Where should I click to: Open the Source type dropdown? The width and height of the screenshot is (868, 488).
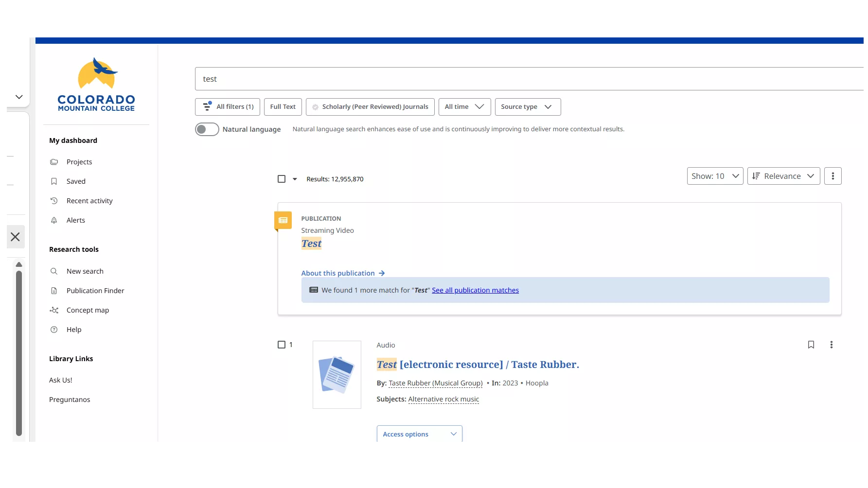[527, 107]
